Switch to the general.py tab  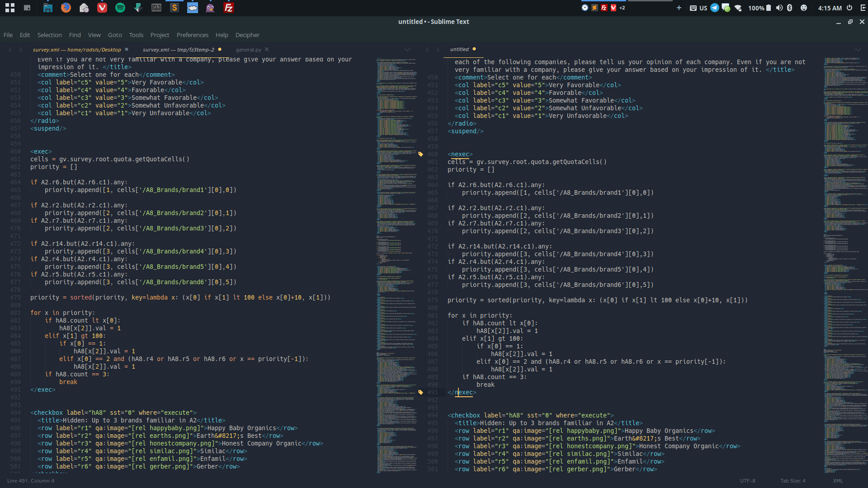tap(248, 50)
